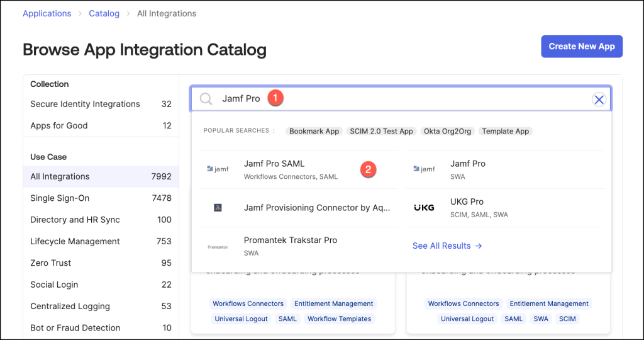
Task: Filter by Lifecycle Management use case
Action: pos(75,242)
